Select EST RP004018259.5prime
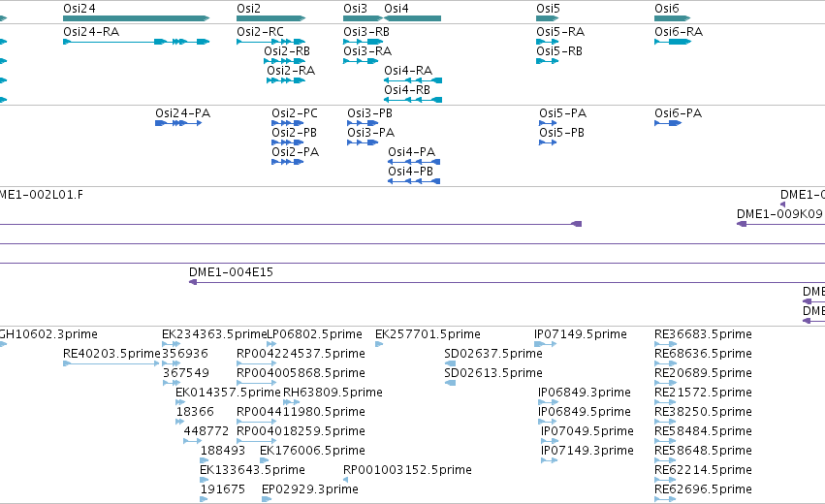 (x=301, y=431)
